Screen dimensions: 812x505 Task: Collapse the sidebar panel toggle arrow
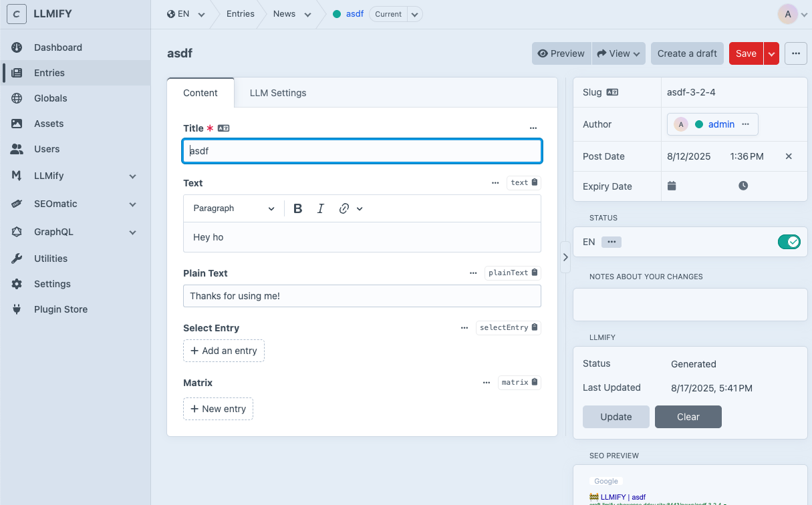565,257
